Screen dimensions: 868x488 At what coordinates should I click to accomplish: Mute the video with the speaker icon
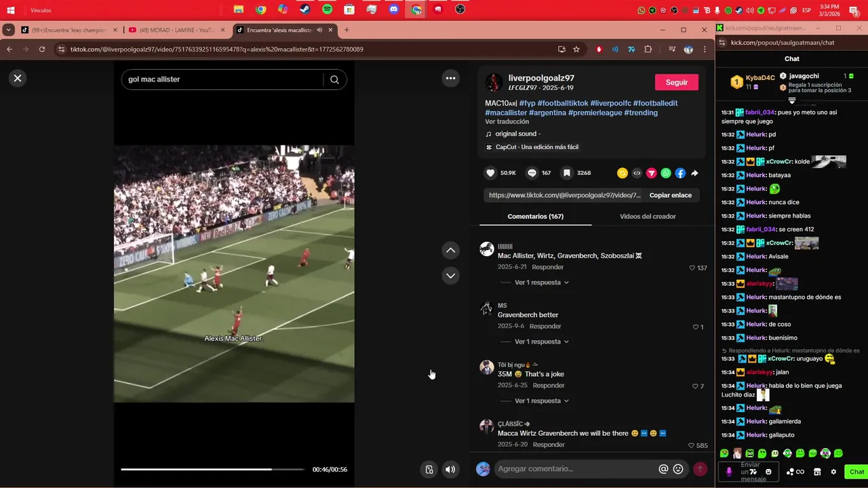point(450,469)
